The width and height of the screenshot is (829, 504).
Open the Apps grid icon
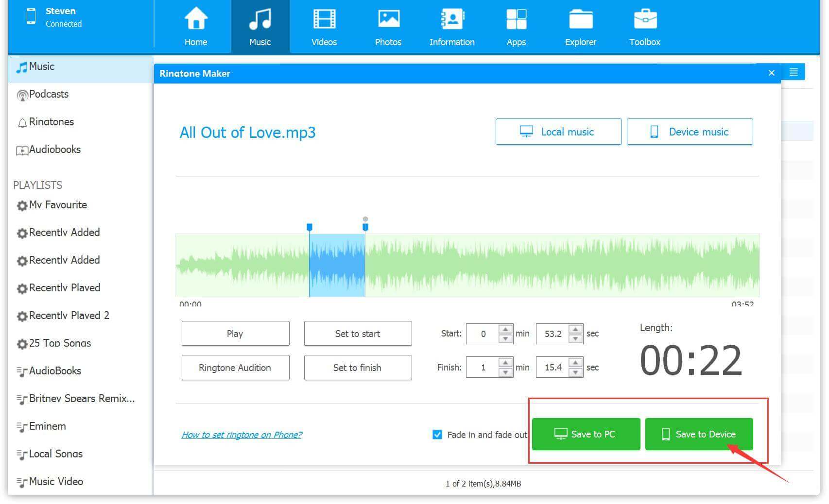coord(516,19)
